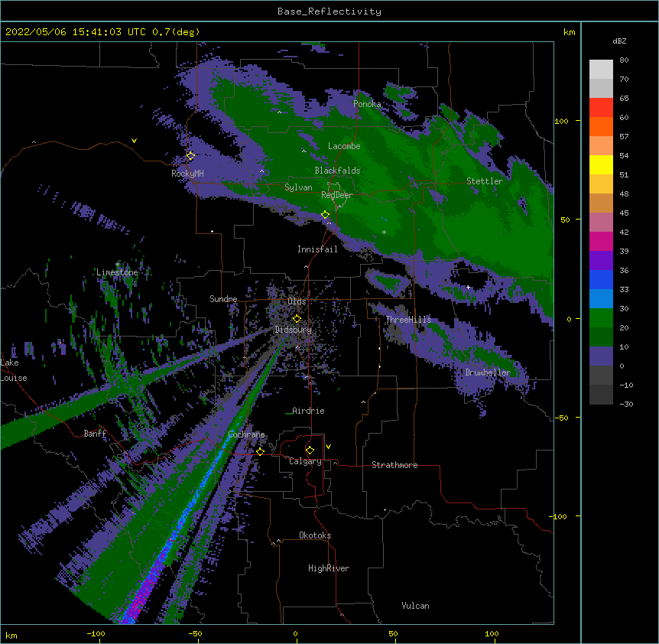Click the yellow diamond marker above RockyMH

tap(190, 156)
